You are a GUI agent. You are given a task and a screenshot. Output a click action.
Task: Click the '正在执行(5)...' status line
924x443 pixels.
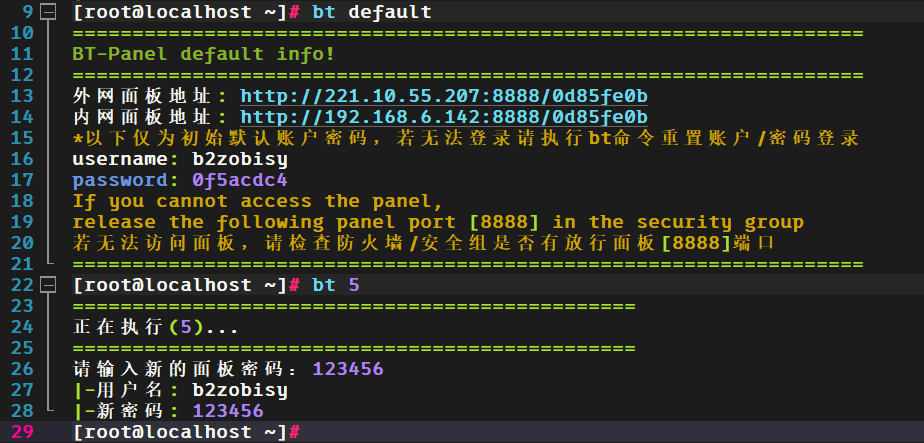(x=156, y=328)
